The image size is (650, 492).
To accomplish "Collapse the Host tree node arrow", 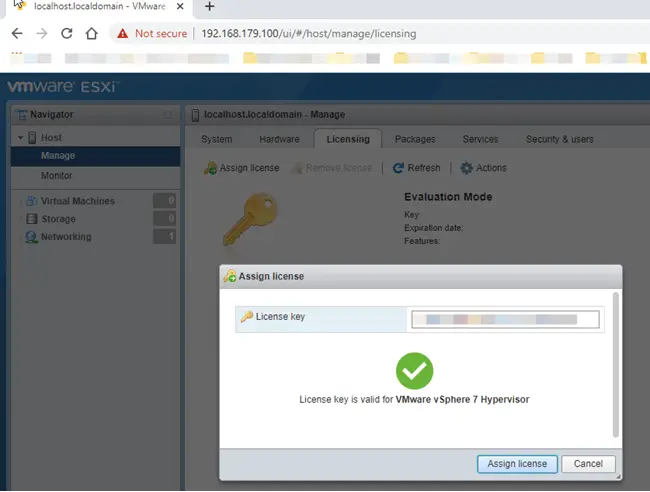I will 20,138.
